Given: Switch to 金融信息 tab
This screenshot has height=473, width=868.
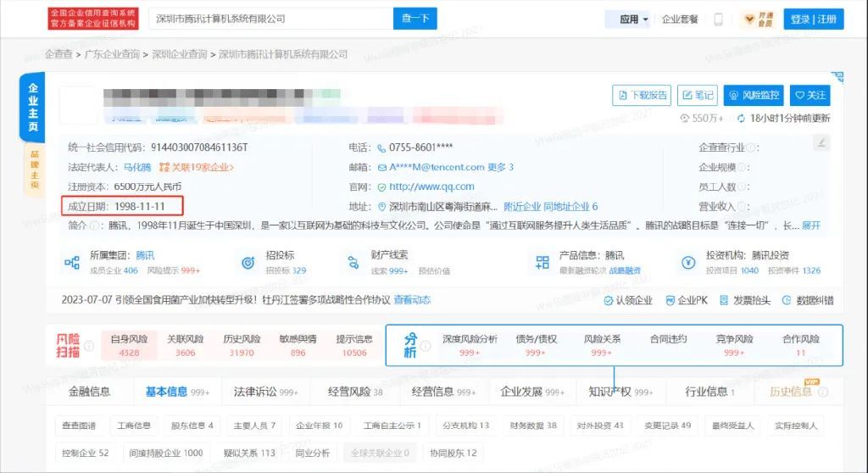Looking at the screenshot, I should (x=89, y=392).
